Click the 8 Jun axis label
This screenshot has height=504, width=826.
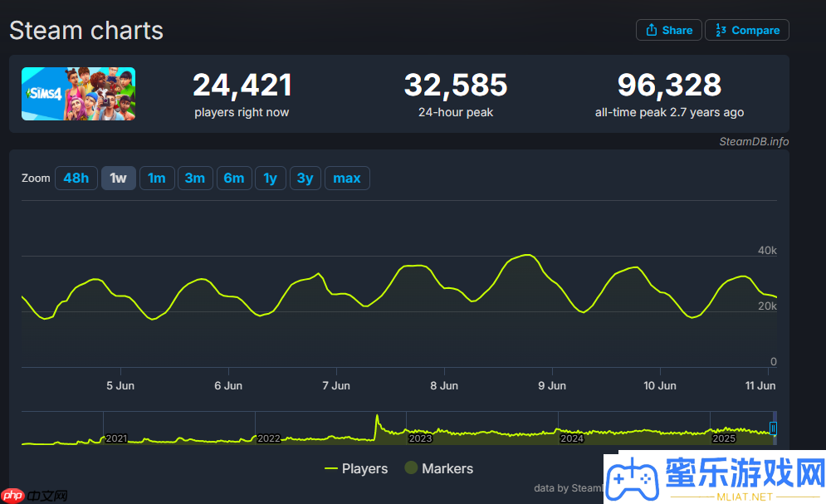[444, 385]
